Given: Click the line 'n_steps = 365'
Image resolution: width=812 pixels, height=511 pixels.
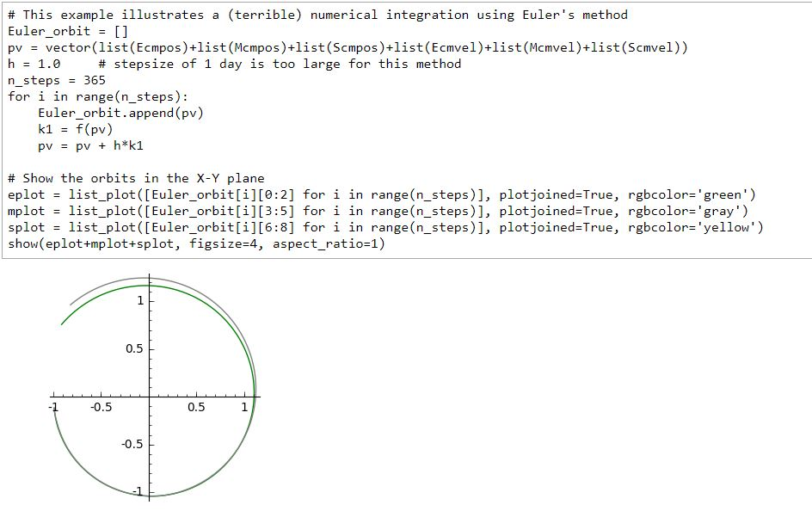Looking at the screenshot, I should pyautogui.click(x=57, y=80).
